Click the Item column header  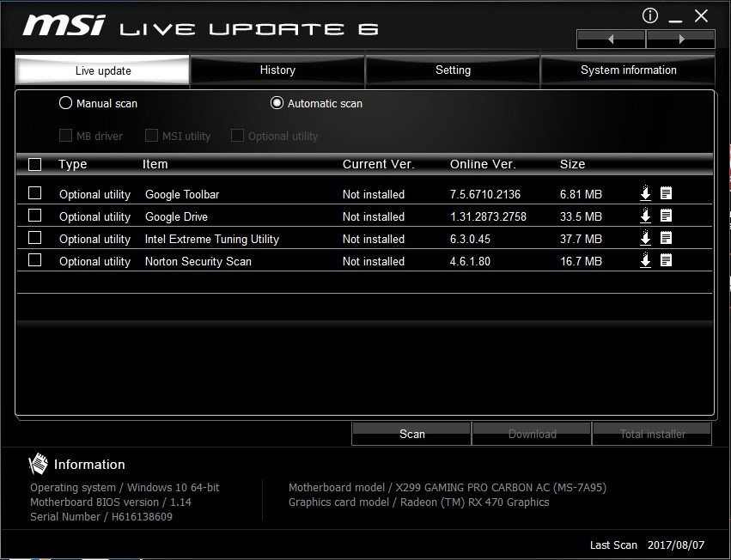coord(155,164)
